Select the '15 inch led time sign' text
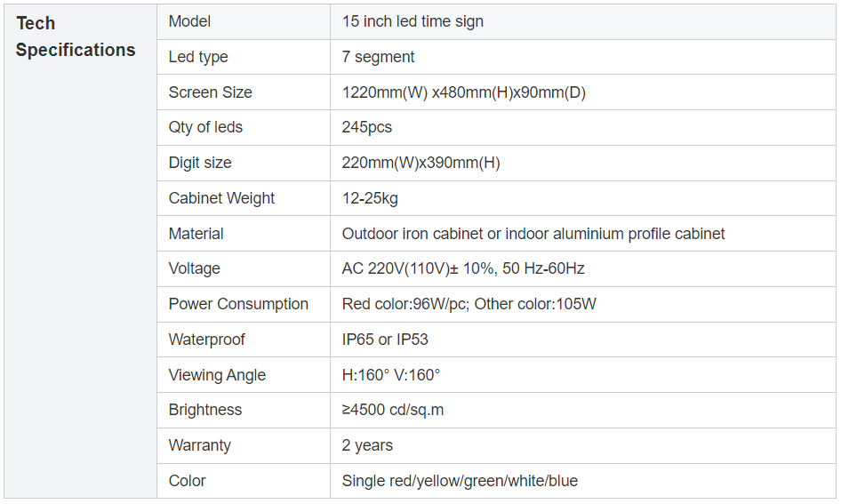 click(x=412, y=21)
